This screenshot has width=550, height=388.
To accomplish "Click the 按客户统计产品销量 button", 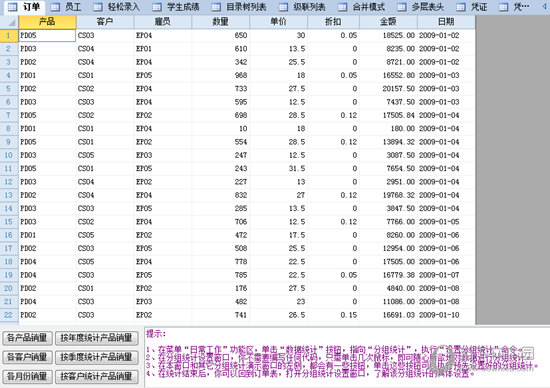I will pos(96,377).
